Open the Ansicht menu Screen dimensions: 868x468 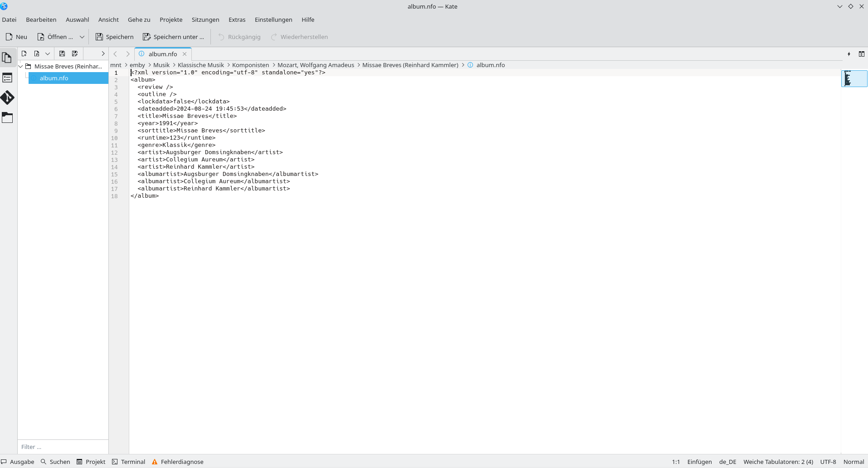[108, 19]
